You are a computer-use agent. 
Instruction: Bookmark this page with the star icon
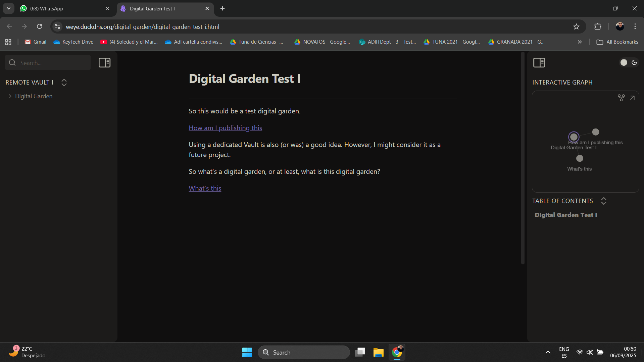(576, 27)
